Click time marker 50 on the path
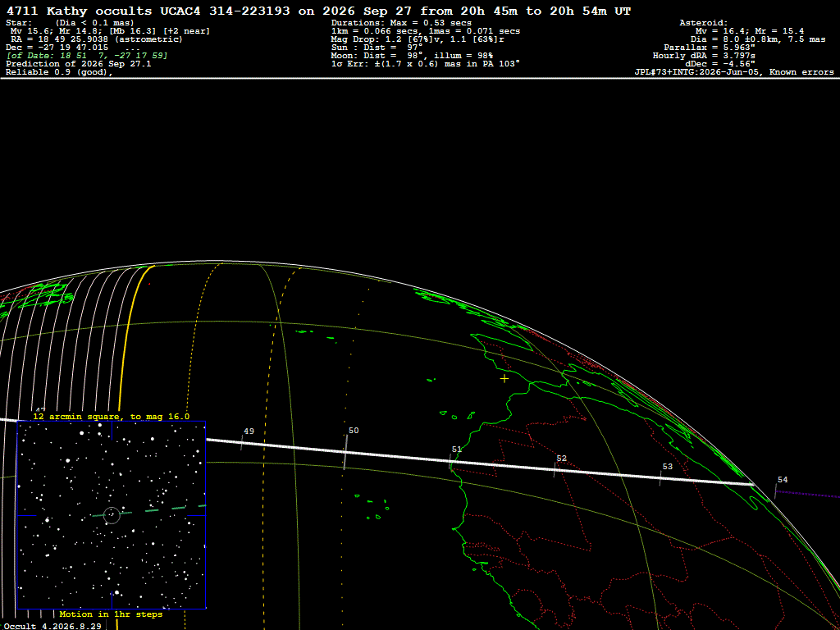 353,431
